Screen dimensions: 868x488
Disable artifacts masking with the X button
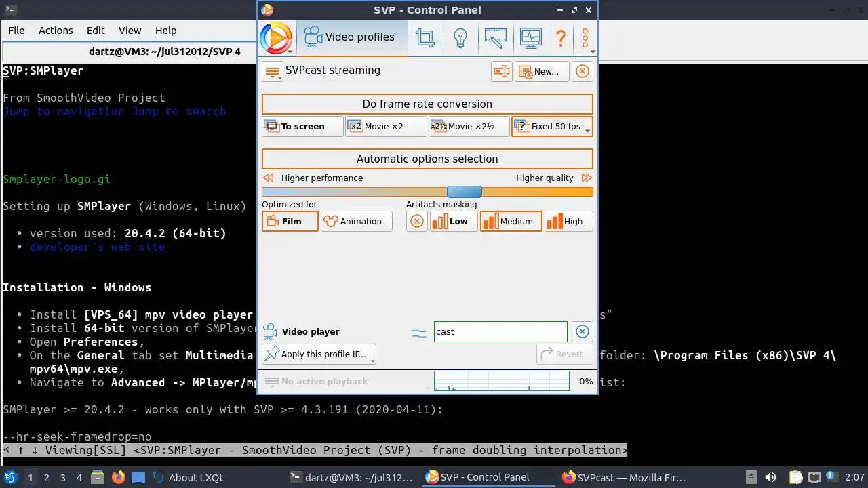tap(417, 221)
